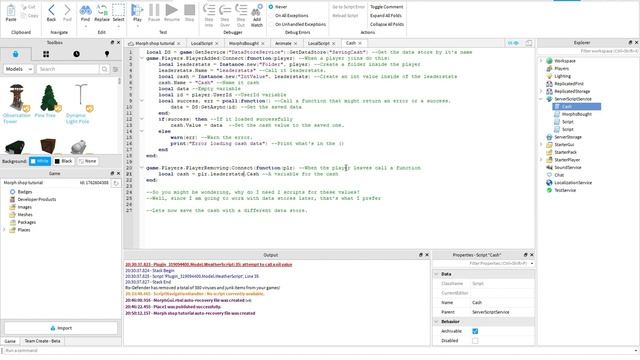Select the On Unhandled Exceptions option
The height and width of the screenshot is (360, 640).
(297, 24)
